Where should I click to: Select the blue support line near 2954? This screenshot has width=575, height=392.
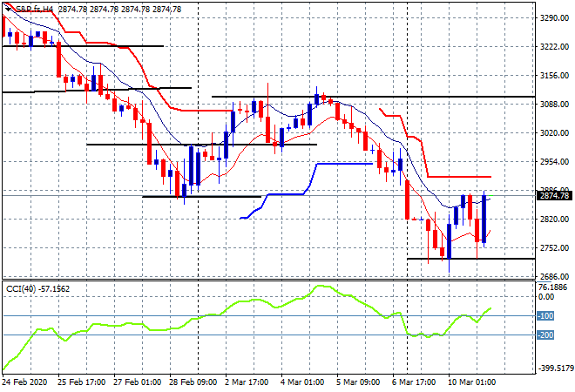(x=345, y=164)
